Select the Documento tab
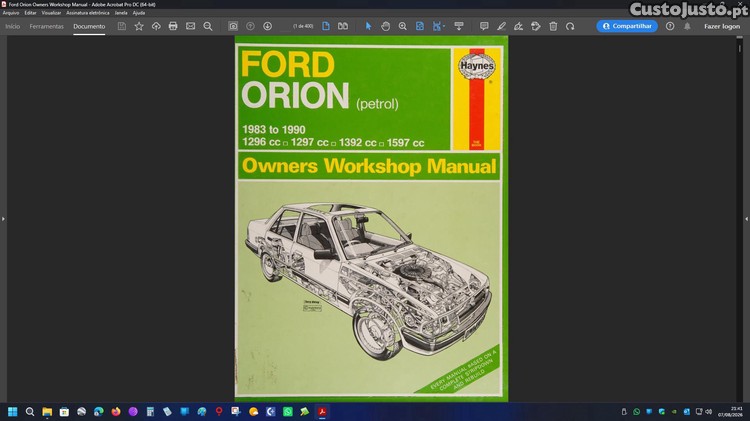The width and height of the screenshot is (750, 421). tap(89, 26)
